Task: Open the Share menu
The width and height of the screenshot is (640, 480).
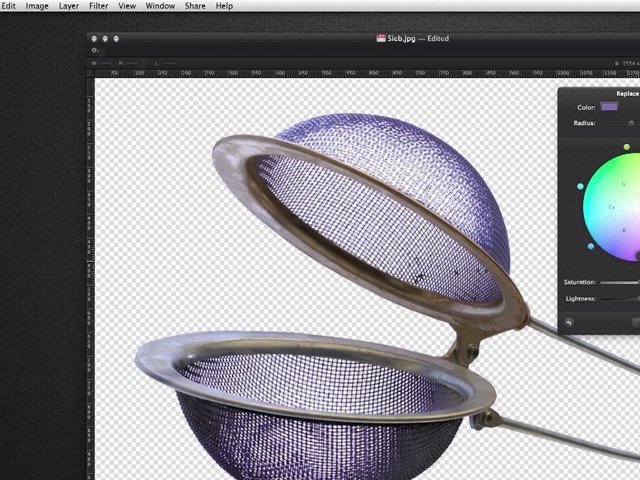Action: point(195,6)
